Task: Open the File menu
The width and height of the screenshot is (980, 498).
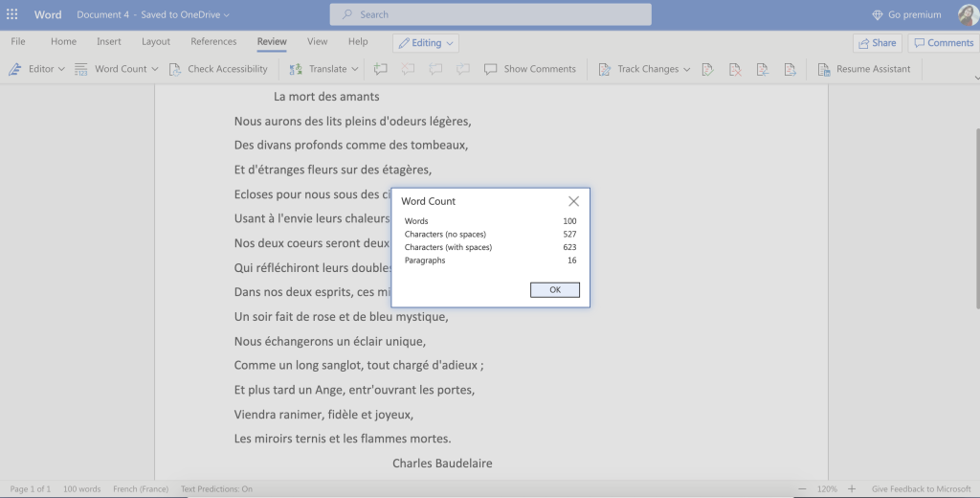Action: coord(18,41)
